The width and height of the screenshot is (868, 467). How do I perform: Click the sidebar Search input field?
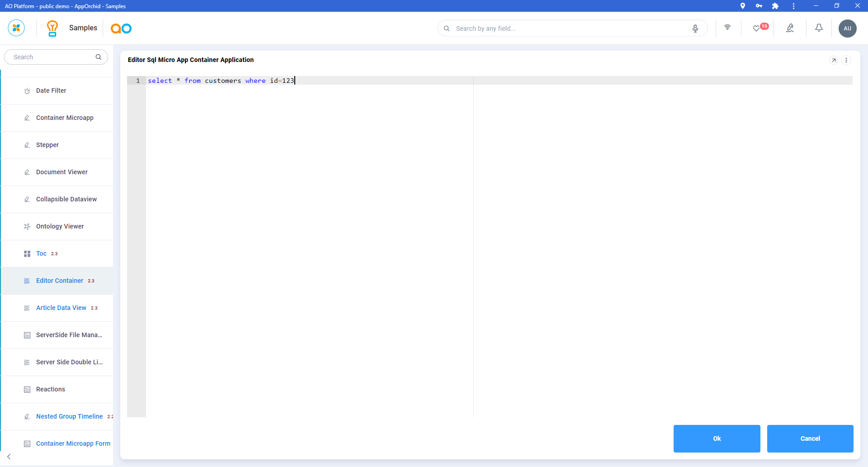(52, 57)
